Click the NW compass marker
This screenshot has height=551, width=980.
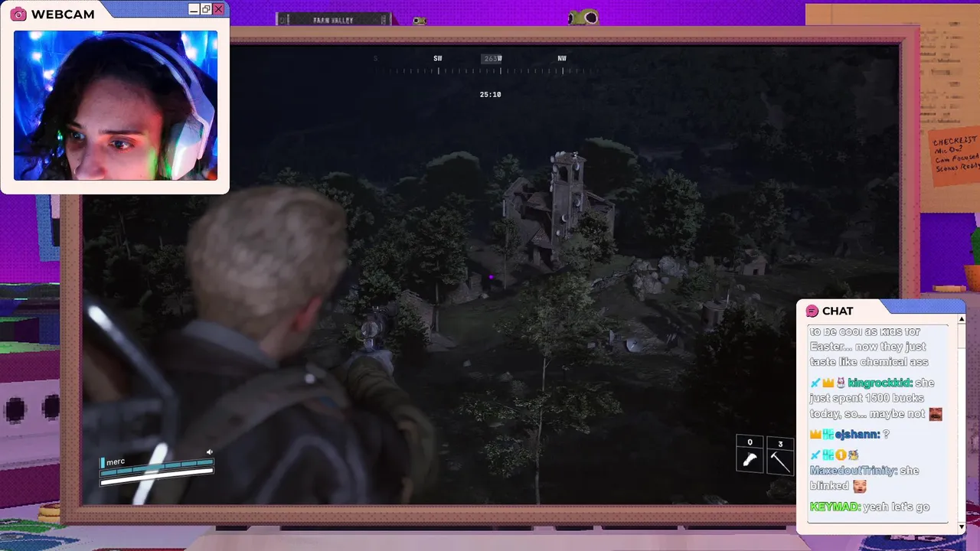(562, 58)
